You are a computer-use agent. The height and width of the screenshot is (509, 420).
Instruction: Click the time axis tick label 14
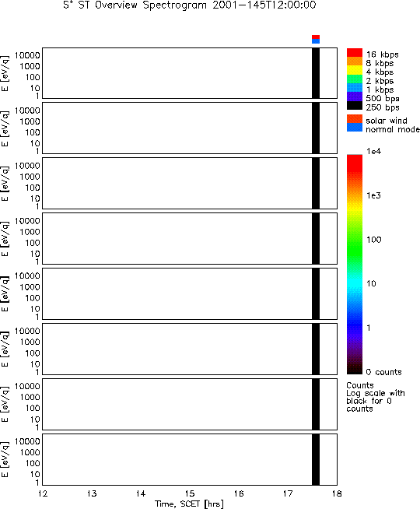click(141, 493)
